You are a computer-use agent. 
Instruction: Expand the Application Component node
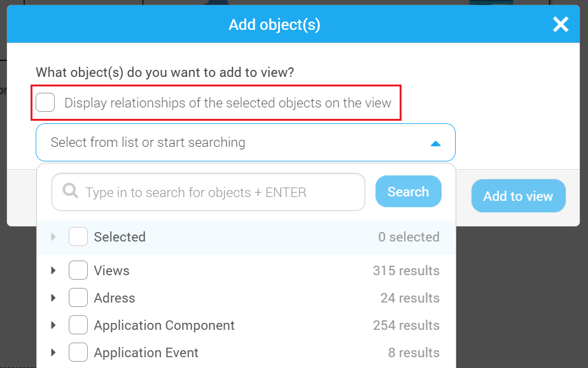(53, 325)
